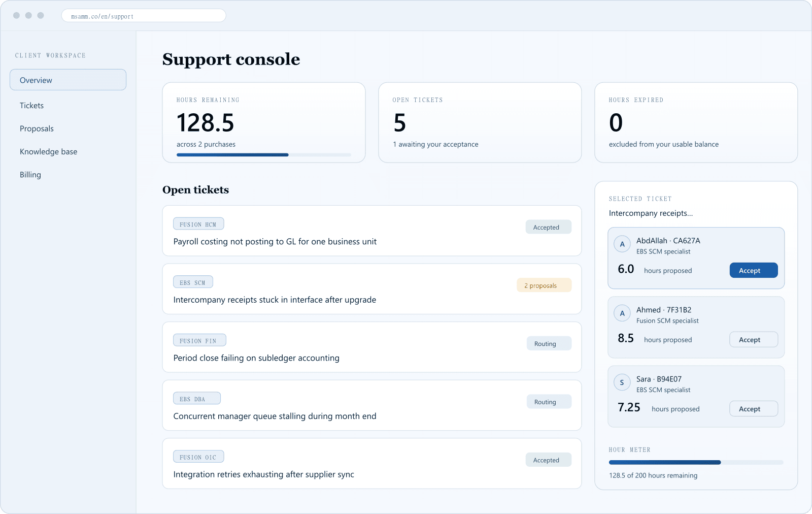Focus the msamm.co/en/support address bar
812x514 pixels.
(144, 16)
